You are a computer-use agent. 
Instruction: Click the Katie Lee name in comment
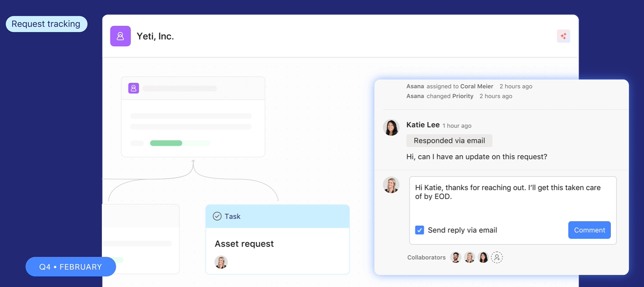coord(423,125)
